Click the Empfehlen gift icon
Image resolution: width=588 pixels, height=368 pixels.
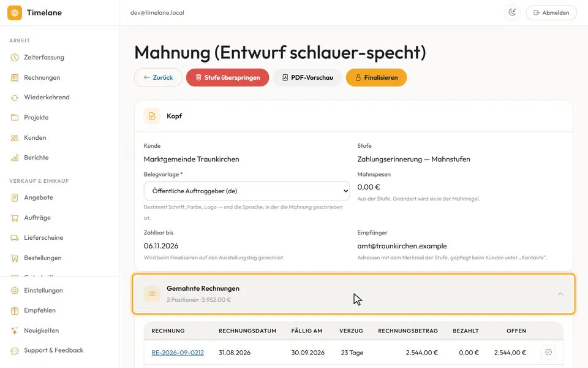15,310
